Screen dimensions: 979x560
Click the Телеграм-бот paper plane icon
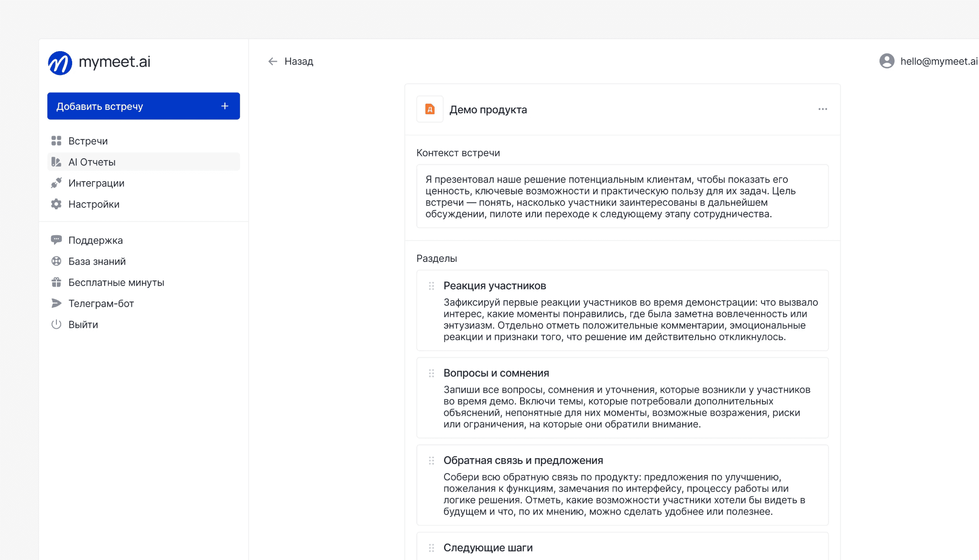point(56,303)
